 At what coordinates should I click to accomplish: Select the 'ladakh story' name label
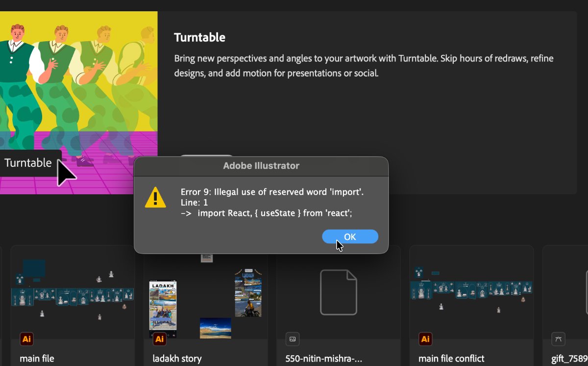click(177, 359)
